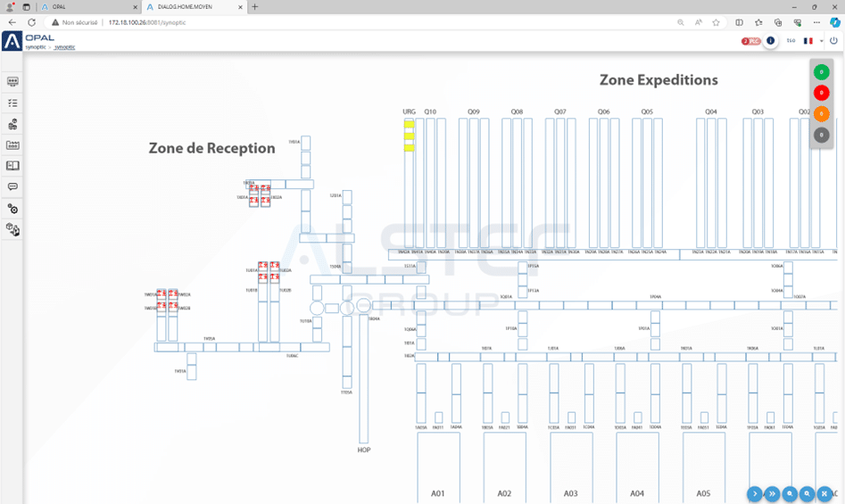Click the underlined synoptic breadcrumb link
Viewport: 845px width, 504px height.
click(x=64, y=47)
